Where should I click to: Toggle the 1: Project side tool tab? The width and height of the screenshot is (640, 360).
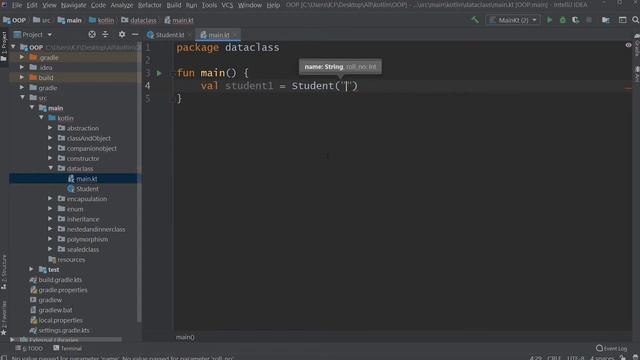4,46
